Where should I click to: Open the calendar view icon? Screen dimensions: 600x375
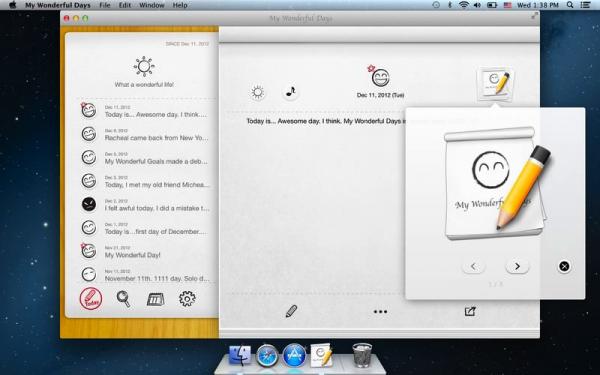[x=156, y=299]
